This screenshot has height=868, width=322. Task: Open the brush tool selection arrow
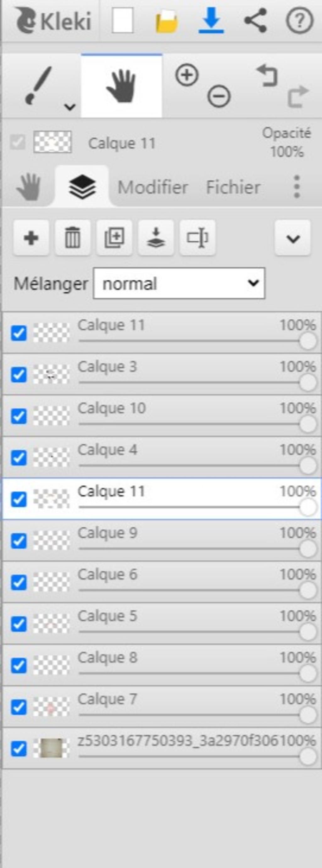(70, 107)
